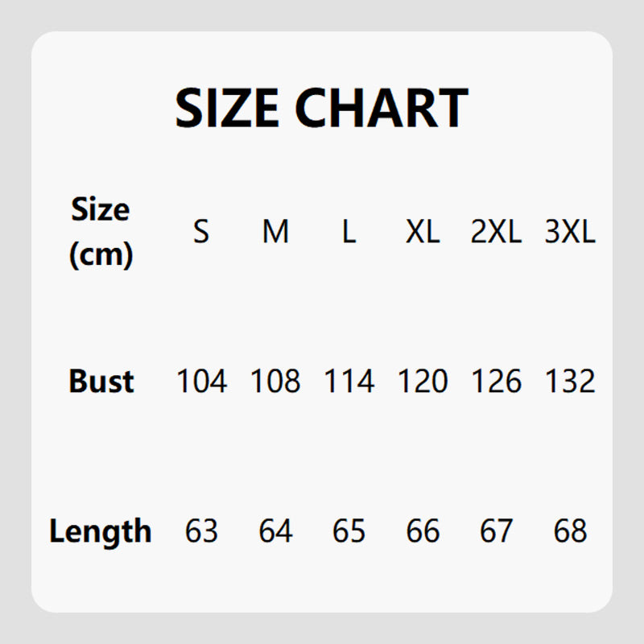The image size is (644, 644).
Task: Click length measurement 65
Action: click(349, 531)
